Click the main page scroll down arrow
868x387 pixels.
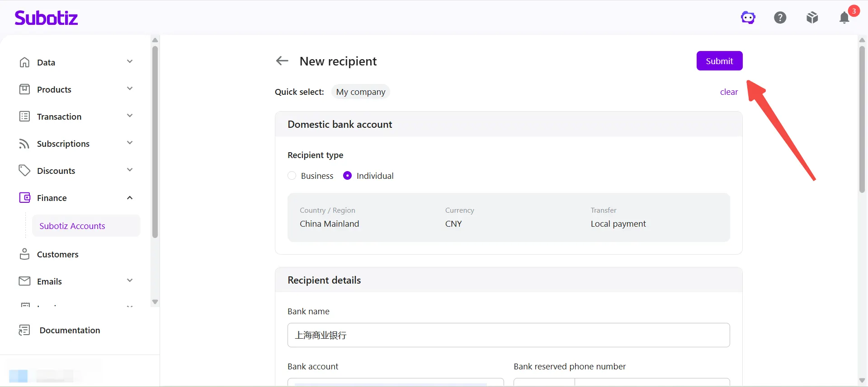[862, 381]
